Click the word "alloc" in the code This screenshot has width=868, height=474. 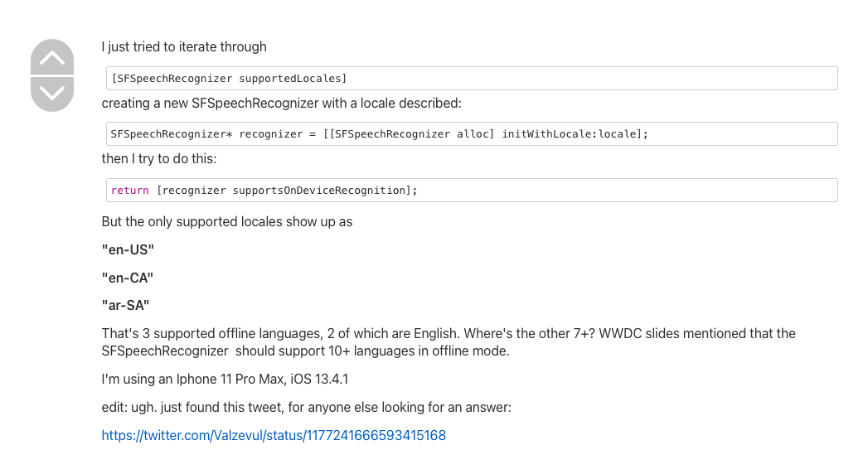point(475,134)
